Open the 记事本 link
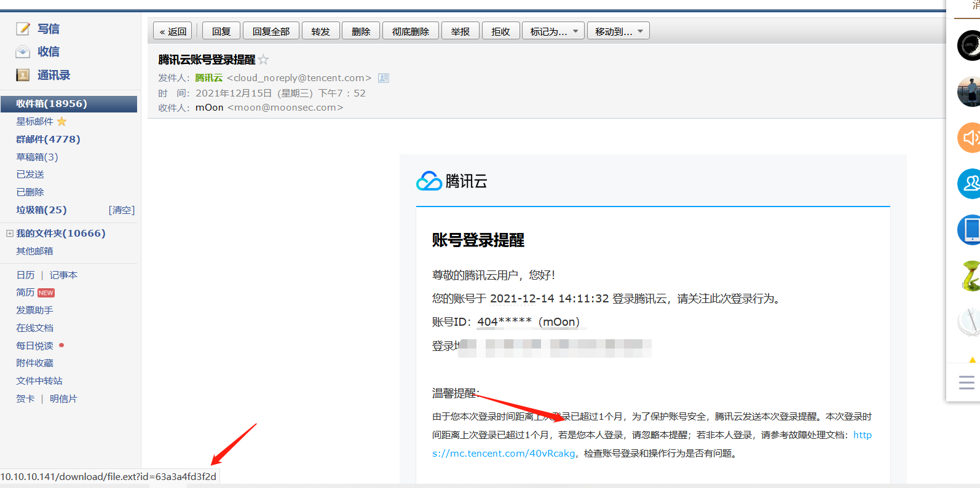 63,275
